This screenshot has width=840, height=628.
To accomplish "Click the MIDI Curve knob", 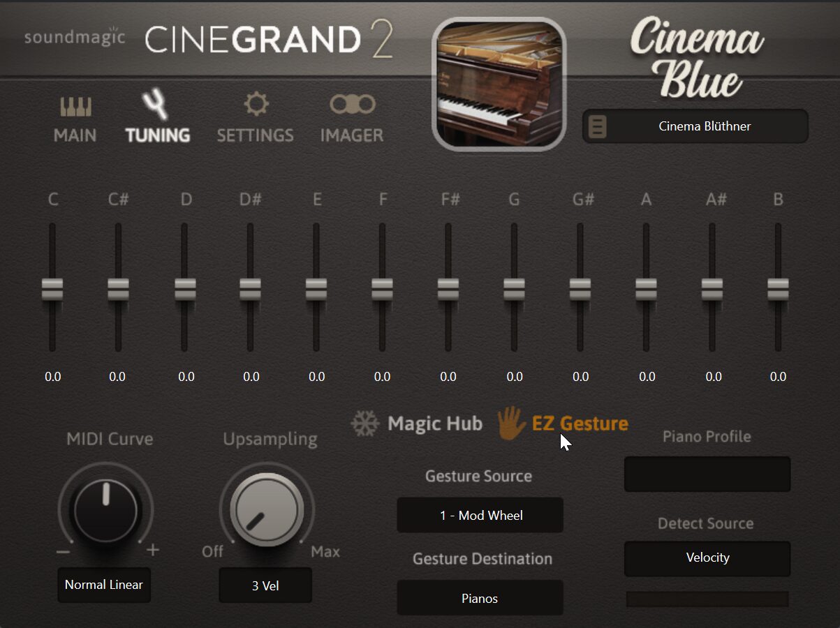I will click(x=105, y=509).
